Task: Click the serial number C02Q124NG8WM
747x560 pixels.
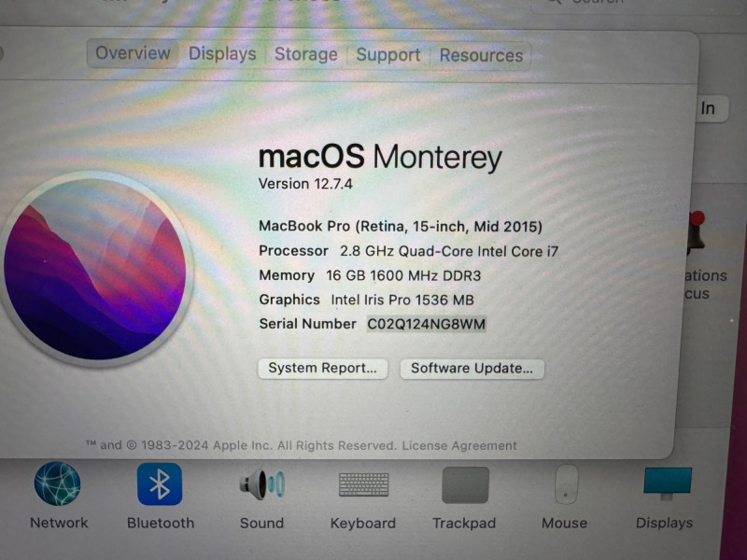Action: click(426, 324)
